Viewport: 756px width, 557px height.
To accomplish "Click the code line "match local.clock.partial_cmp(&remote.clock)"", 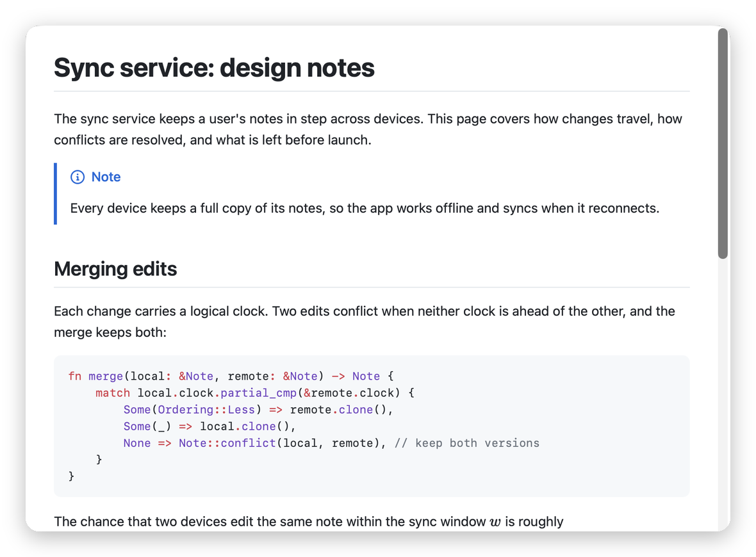I will [x=254, y=393].
